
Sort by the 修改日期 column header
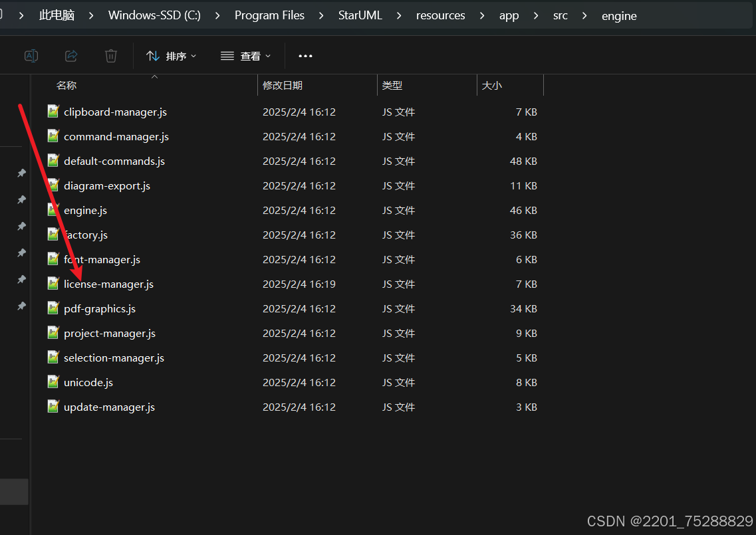point(282,85)
